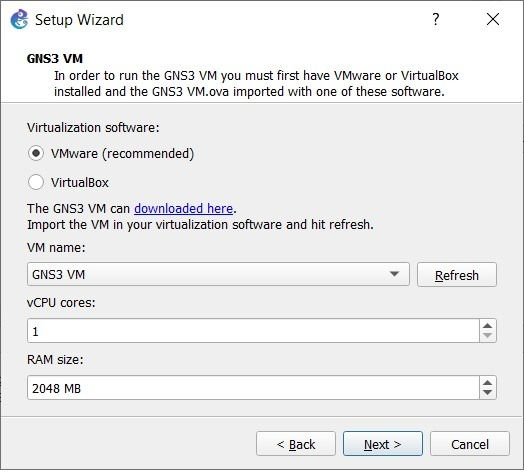Expand the VM name dropdown arrow
The width and height of the screenshot is (524, 472).
[394, 274]
